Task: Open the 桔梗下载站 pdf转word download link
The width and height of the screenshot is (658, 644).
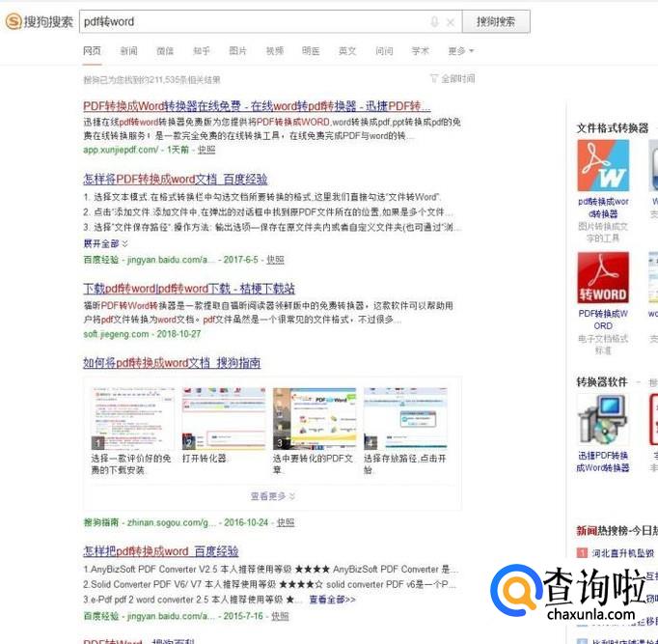Action: pos(189,289)
